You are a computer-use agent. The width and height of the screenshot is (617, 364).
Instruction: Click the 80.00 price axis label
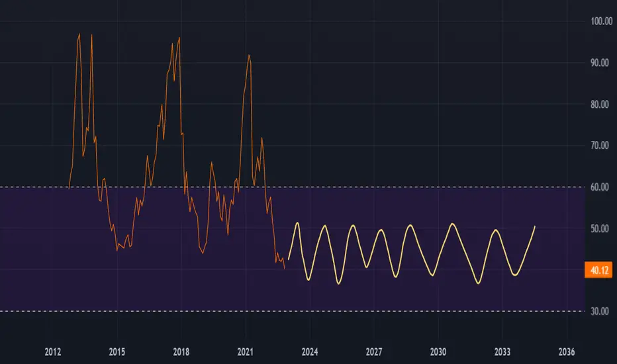(x=600, y=105)
